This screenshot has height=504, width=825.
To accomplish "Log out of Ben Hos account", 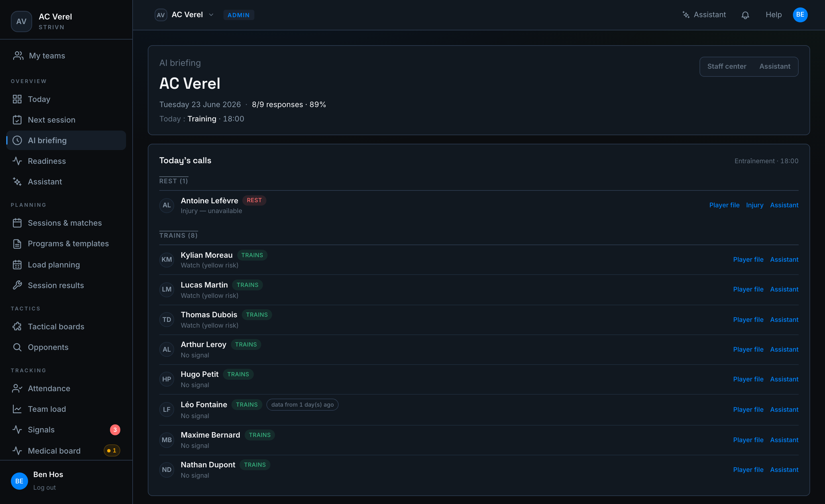I will pos(44,487).
